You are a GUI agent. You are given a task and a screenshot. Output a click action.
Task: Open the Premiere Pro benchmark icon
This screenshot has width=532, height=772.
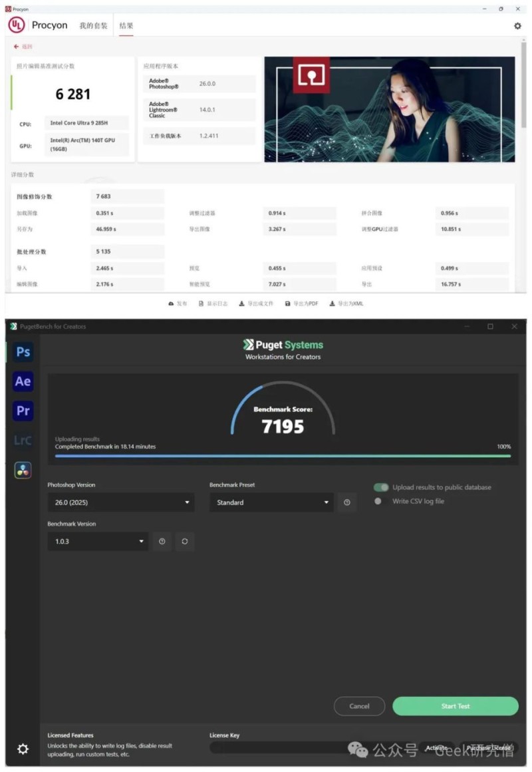[23, 411]
